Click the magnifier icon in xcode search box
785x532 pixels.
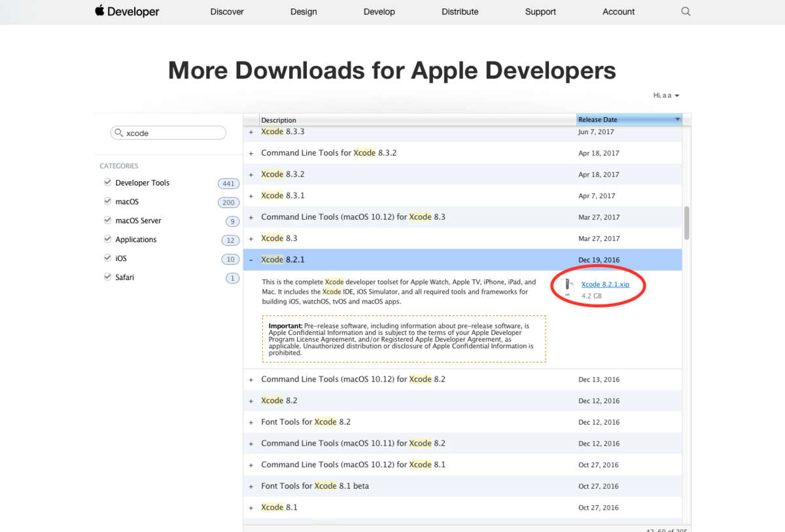point(118,133)
